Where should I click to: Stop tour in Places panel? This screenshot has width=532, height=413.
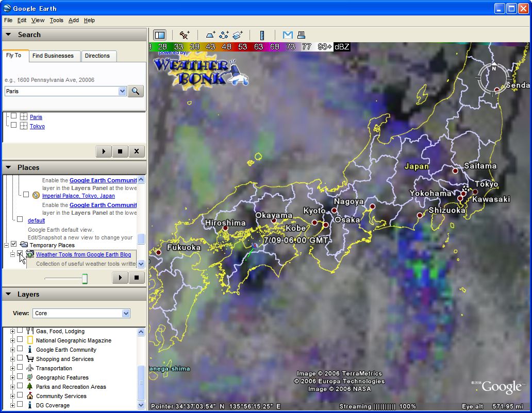(x=137, y=278)
